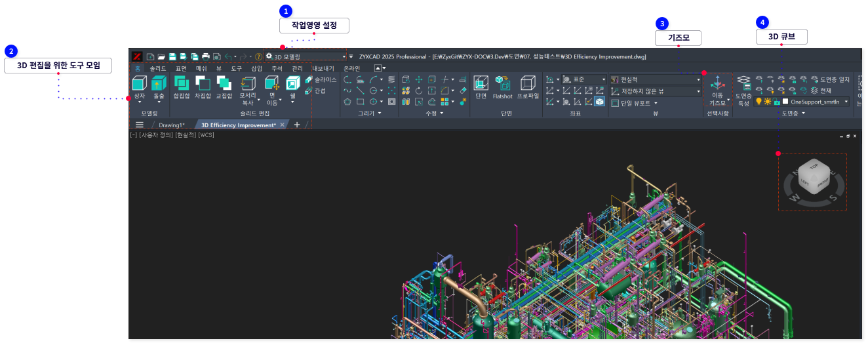
Task: Click the 교집합 (Intersect) solid edit tool
Action: (x=224, y=87)
